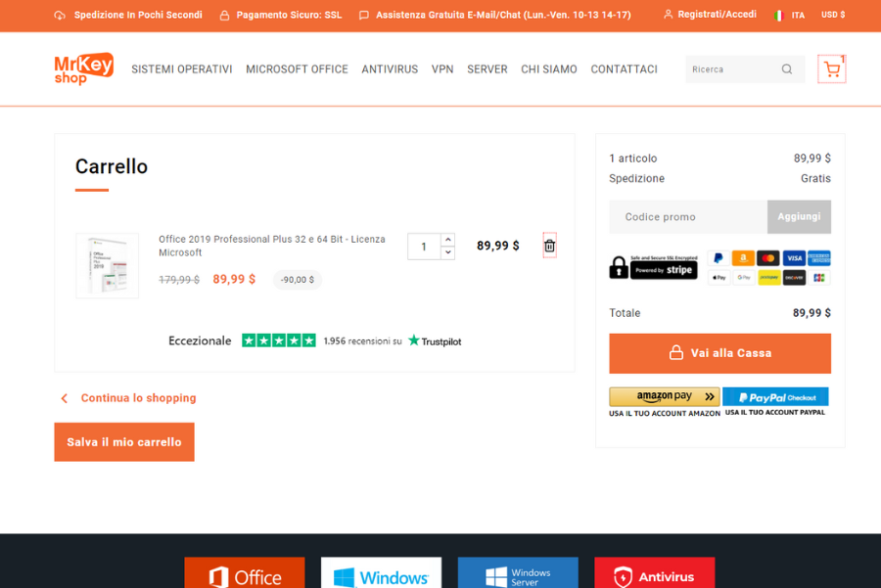Delete the Office 2019 item via trash icon

tap(549, 246)
